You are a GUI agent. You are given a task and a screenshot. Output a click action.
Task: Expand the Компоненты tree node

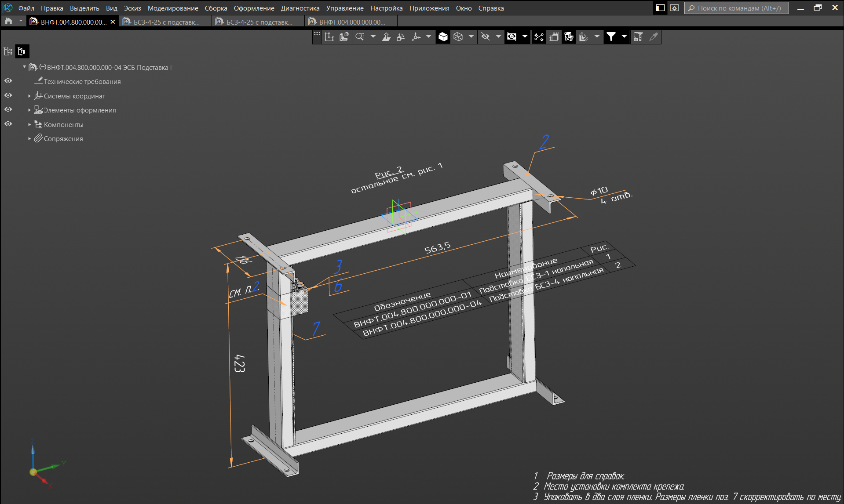(29, 125)
